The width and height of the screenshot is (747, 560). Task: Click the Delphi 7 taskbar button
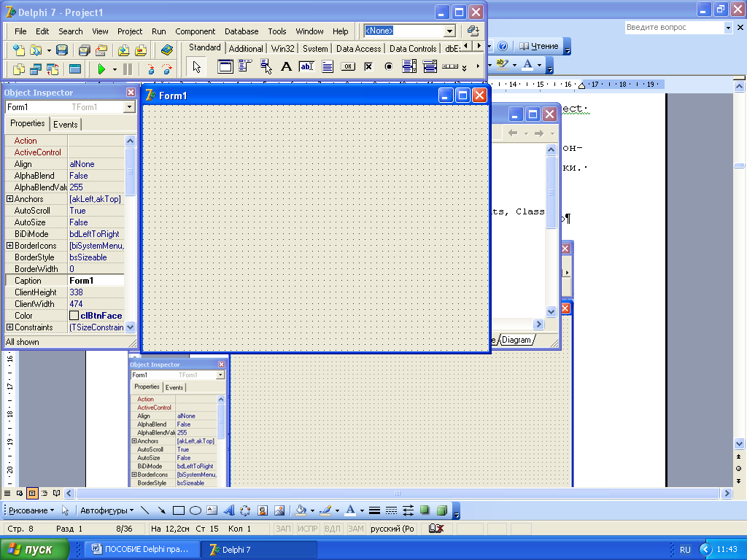point(258,550)
